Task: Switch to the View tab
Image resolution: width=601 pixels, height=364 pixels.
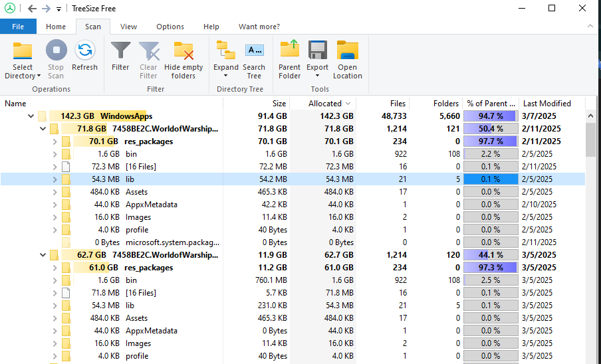Action: point(128,27)
